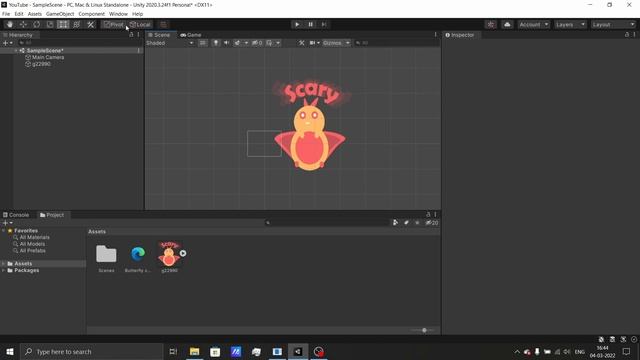
Task: Open the Layers dropdown
Action: pyautogui.click(x=570, y=24)
